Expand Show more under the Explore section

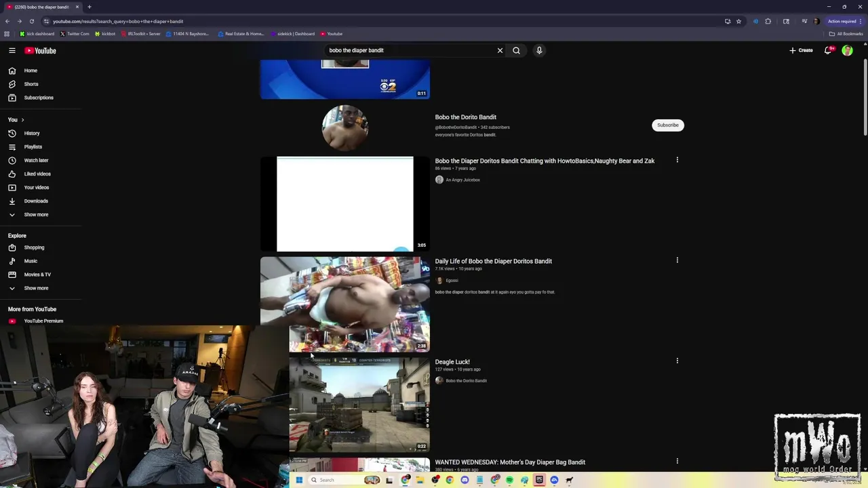point(36,288)
